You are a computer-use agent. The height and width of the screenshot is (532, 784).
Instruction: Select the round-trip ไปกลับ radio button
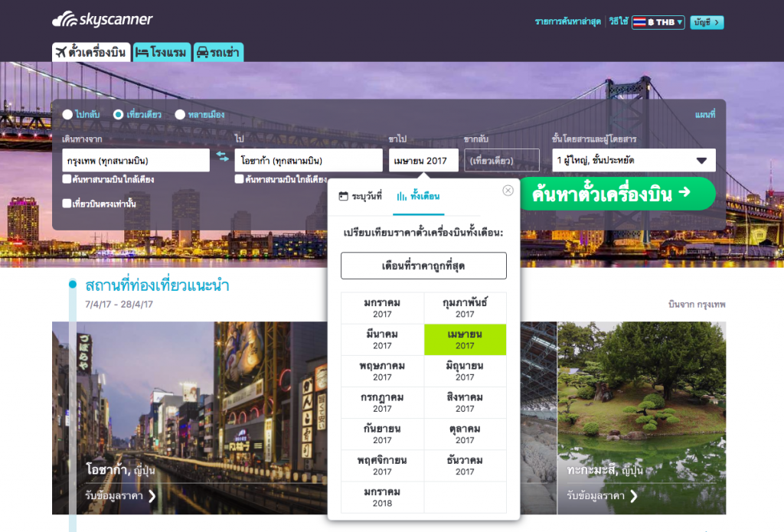[68, 115]
